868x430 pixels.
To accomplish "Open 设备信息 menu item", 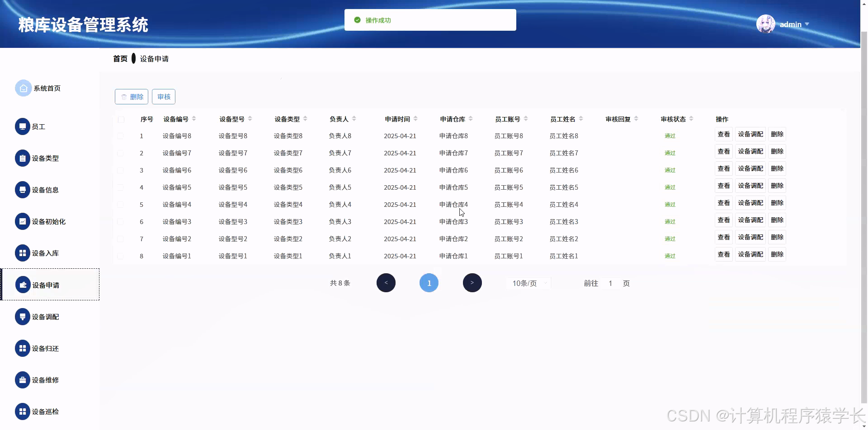I will click(45, 190).
